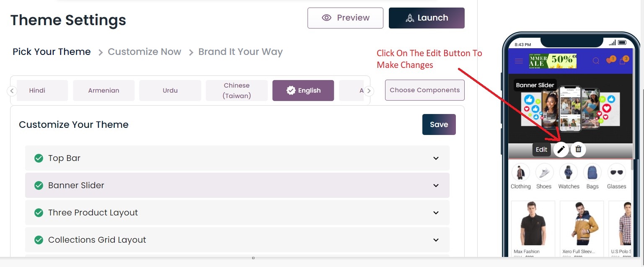Screen dimensions: 644x267
Task: Open the wishlist heart icon
Action: pyautogui.click(x=610, y=61)
